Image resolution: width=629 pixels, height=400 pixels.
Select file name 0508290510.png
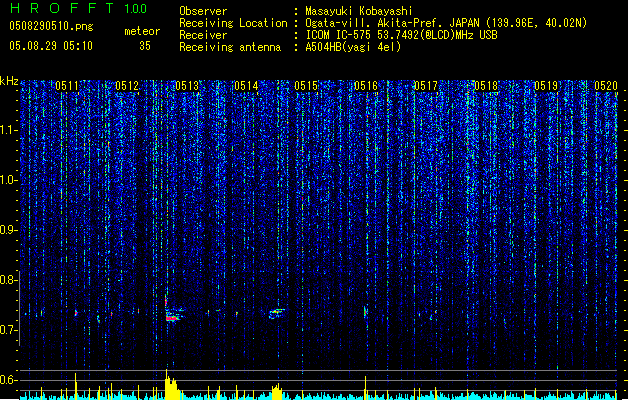[x=51, y=26]
